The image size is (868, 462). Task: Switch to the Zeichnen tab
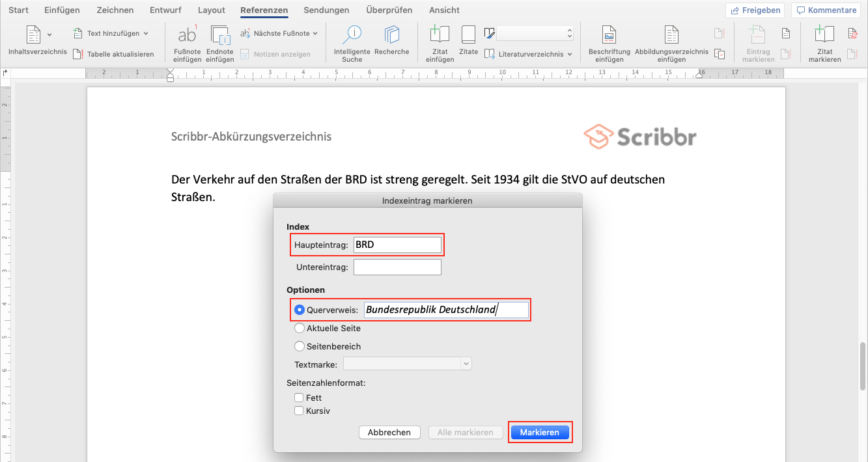(x=115, y=10)
